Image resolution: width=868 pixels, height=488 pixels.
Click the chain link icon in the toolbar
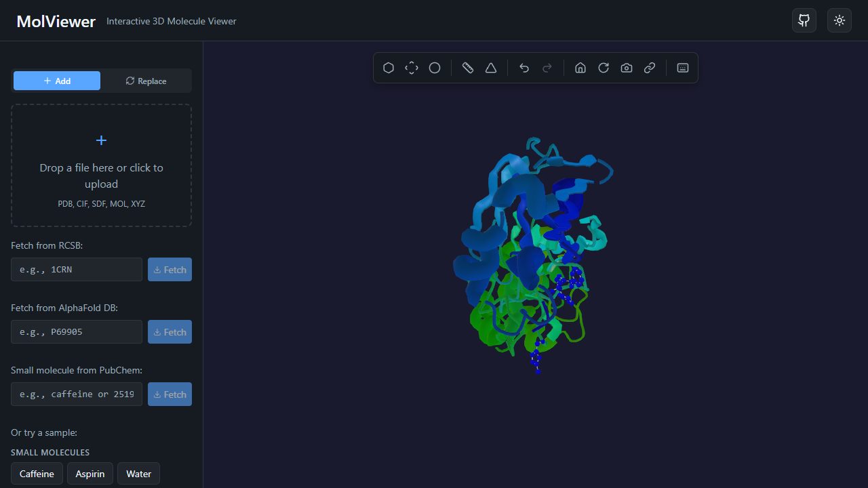pyautogui.click(x=650, y=68)
